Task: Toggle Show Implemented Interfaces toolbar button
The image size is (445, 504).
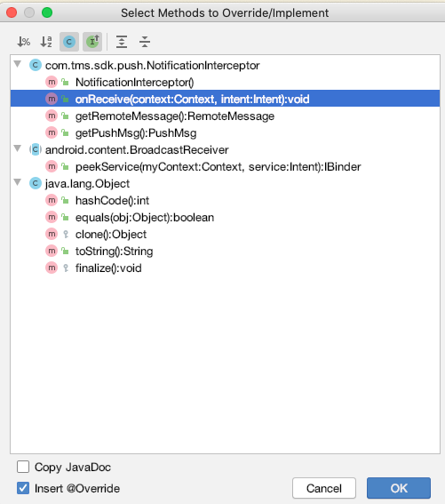Action: (x=92, y=42)
